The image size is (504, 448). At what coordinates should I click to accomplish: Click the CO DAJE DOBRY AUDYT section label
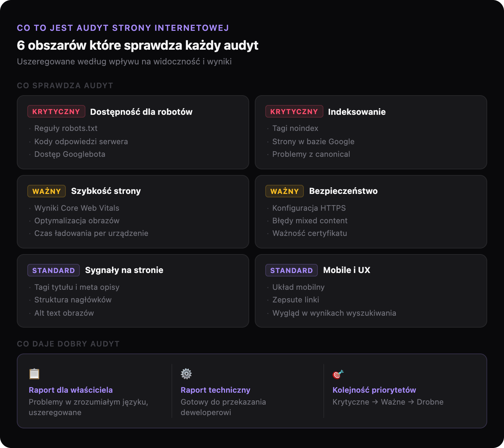coord(68,344)
